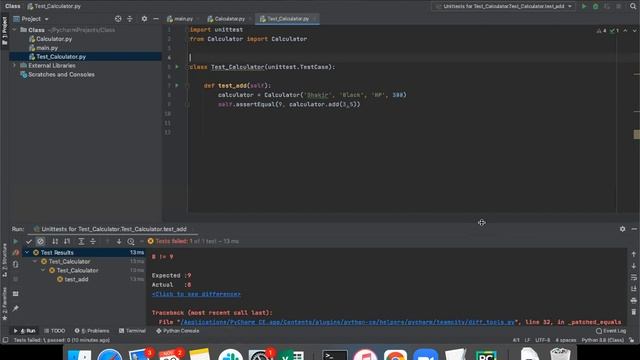The width and height of the screenshot is (640, 360).
Task: Open Project panel options gear
Action: point(144,19)
